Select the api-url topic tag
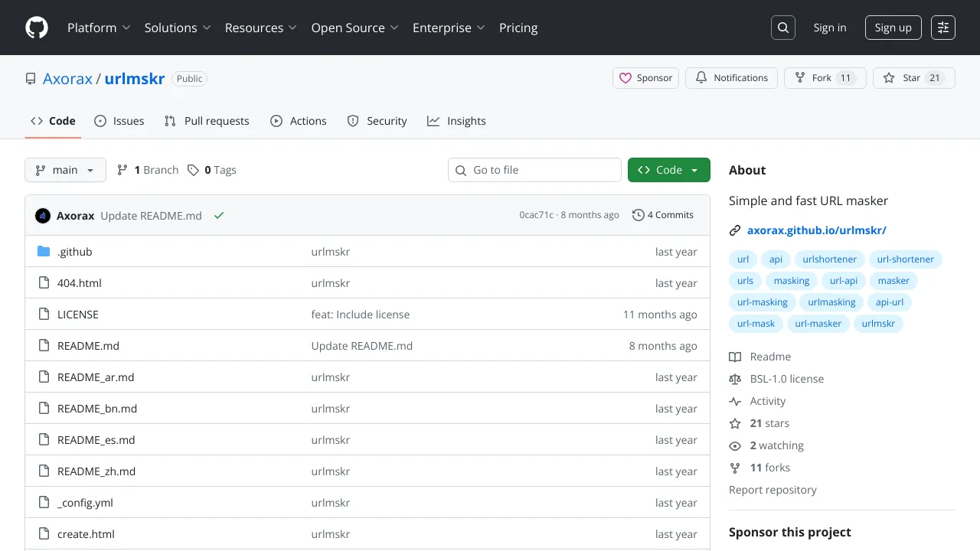 click(x=890, y=302)
